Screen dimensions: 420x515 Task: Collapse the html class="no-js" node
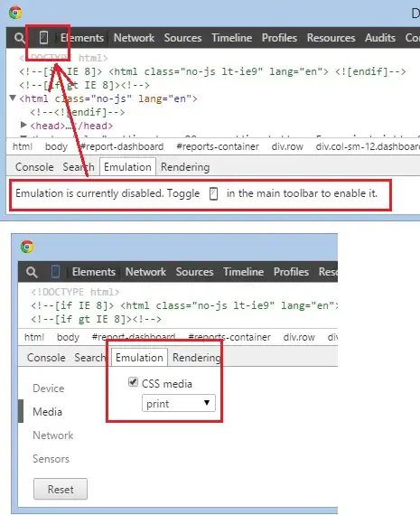click(13, 98)
